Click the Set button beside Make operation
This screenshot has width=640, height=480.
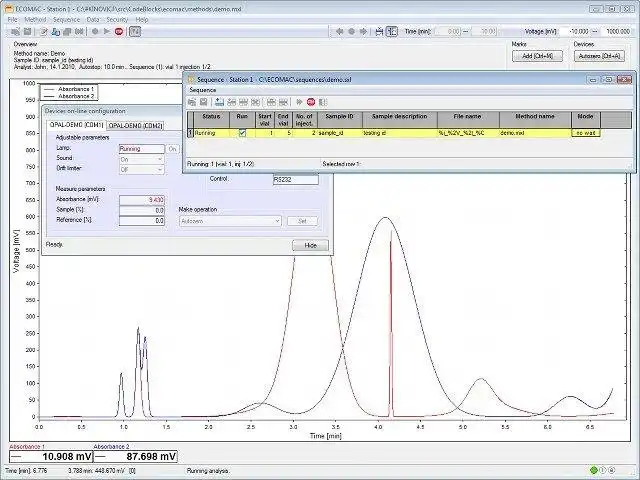coord(302,221)
